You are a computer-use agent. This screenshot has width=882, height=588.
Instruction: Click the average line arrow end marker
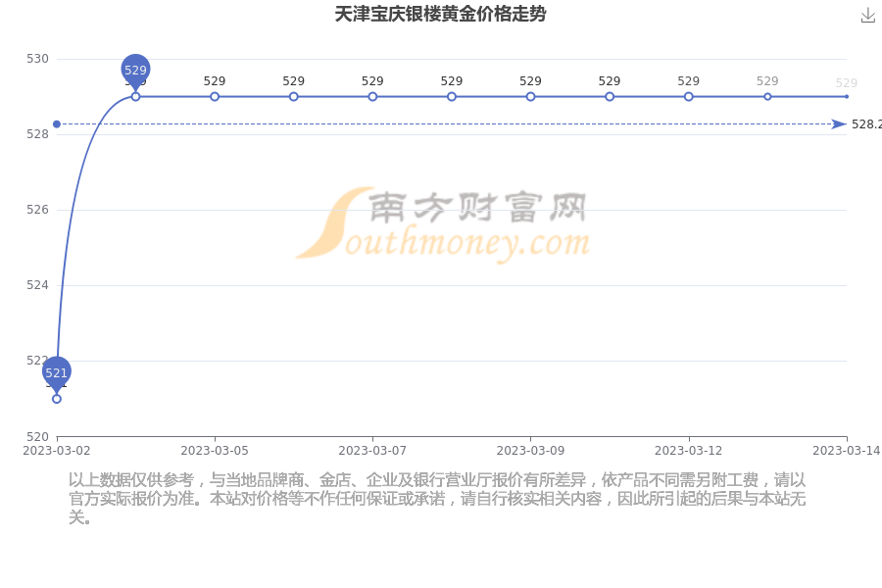(839, 124)
